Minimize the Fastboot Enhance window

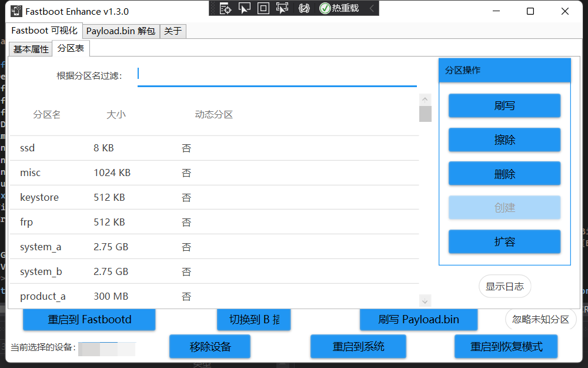(496, 11)
